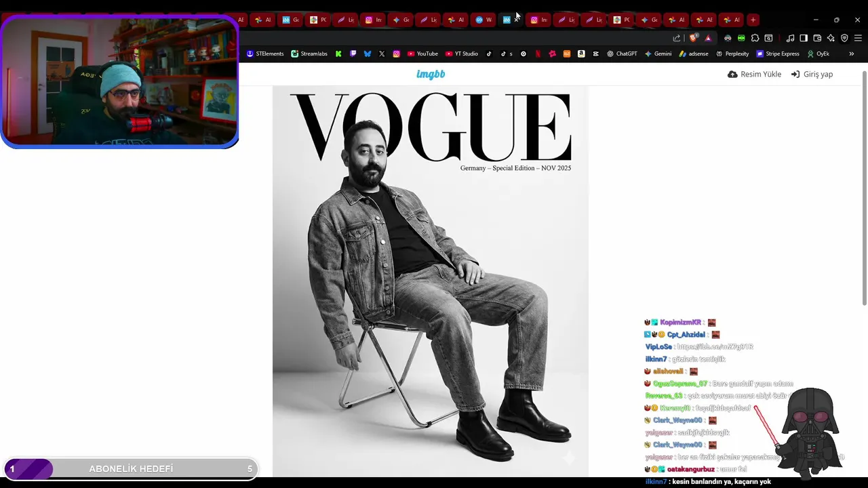Open the TikTok bookmark labeled s
Screen dimensions: 868x488
(x=507, y=54)
